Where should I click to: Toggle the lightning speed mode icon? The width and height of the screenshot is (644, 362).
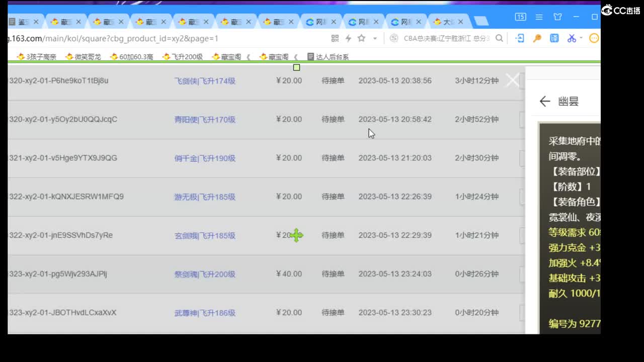[348, 38]
